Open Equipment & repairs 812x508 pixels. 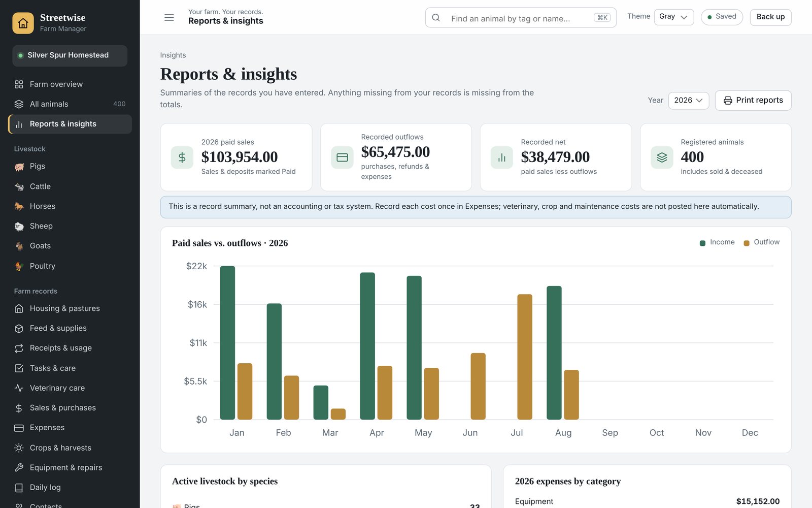(x=70, y=467)
